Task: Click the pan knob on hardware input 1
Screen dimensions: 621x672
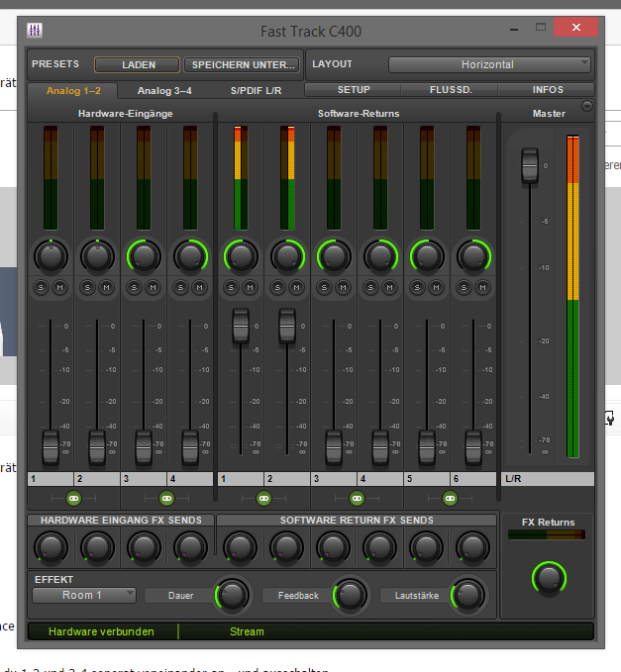Action: click(50, 256)
